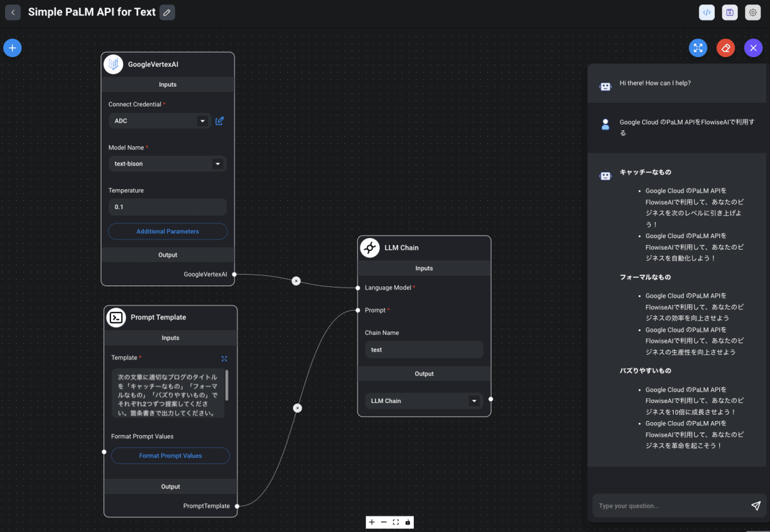
Task: Open the Connect Credential ADC dropdown
Action: pos(160,121)
